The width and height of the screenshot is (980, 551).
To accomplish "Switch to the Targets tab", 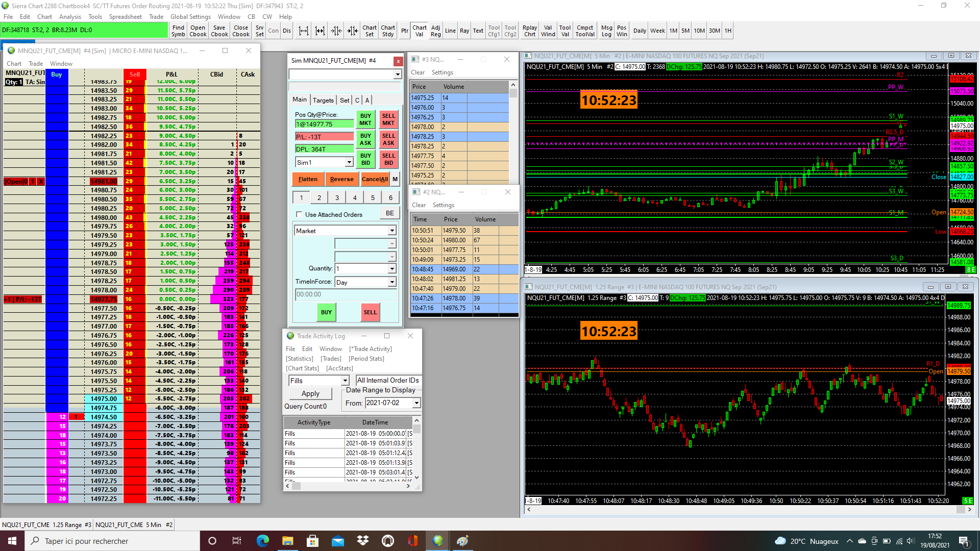I will point(323,100).
